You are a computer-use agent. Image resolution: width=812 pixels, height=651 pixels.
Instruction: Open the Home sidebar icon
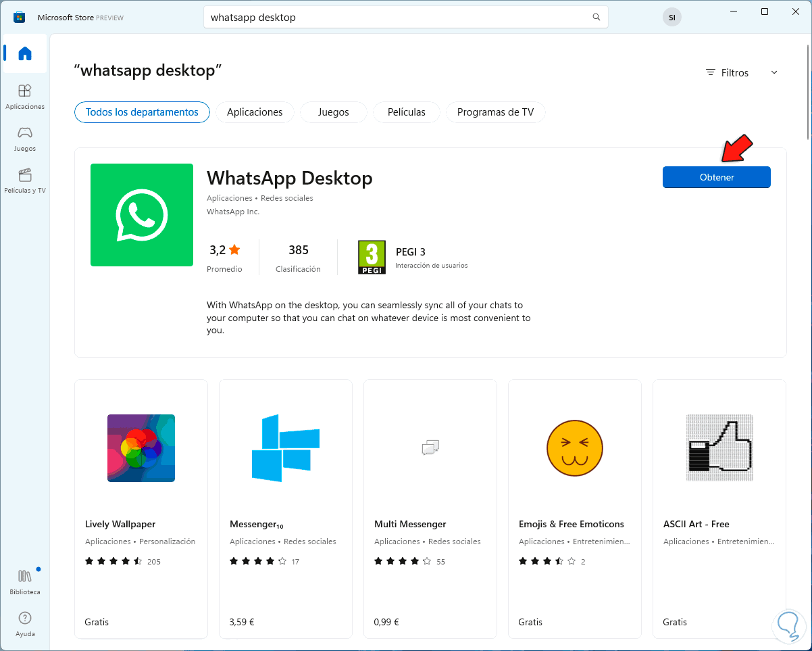25,53
